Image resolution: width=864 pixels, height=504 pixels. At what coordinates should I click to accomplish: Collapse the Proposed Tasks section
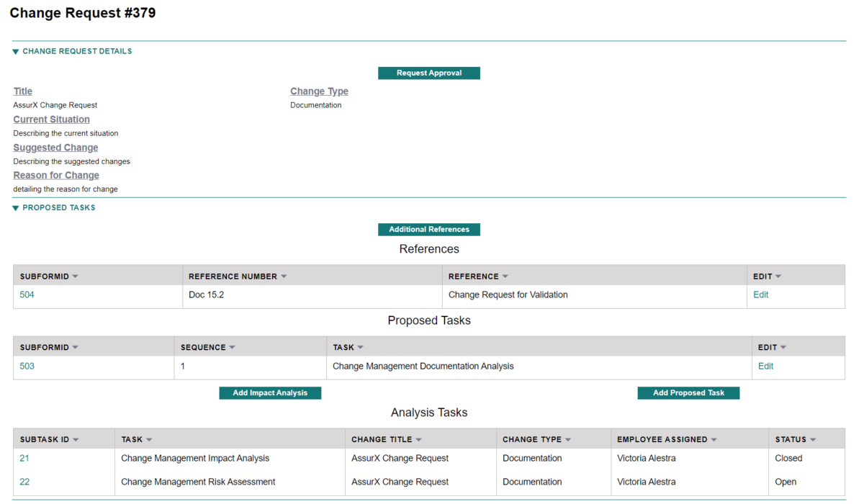(15, 207)
